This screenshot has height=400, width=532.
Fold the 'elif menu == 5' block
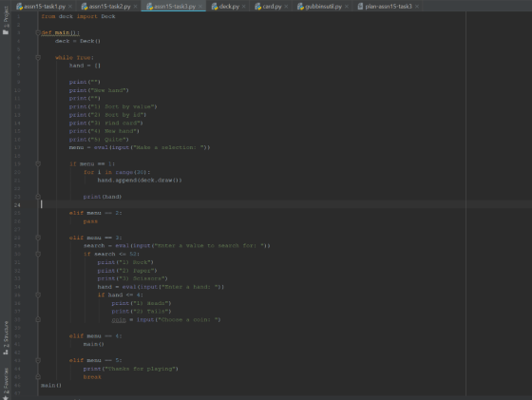click(38, 361)
